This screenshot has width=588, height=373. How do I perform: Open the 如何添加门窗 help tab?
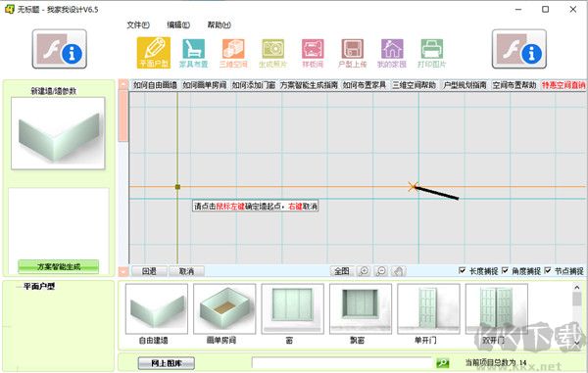[254, 85]
